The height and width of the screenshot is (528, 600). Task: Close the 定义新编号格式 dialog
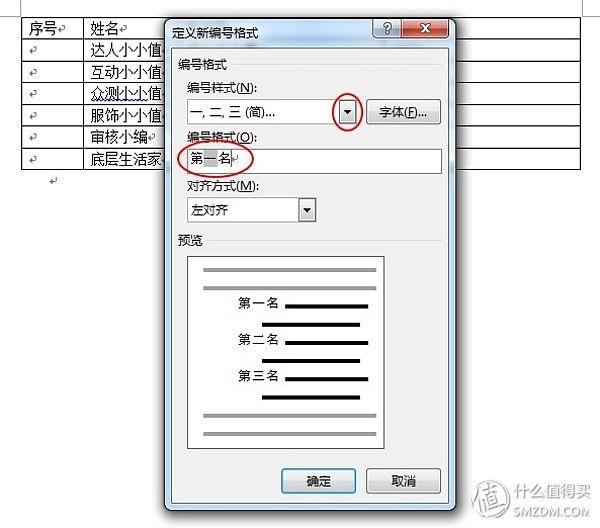(x=425, y=29)
